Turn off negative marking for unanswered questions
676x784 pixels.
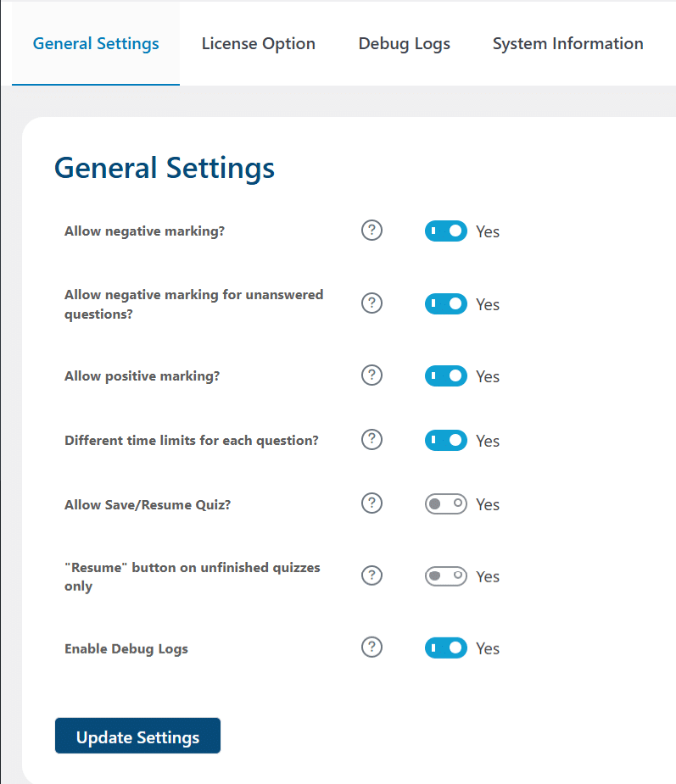446,303
